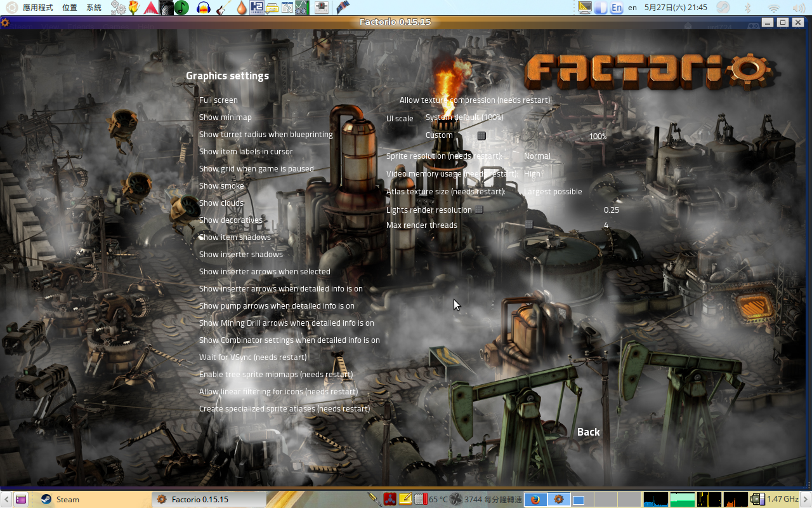Image resolution: width=812 pixels, height=508 pixels.
Task: Click the CPU frequency monitor icon
Action: (x=757, y=499)
